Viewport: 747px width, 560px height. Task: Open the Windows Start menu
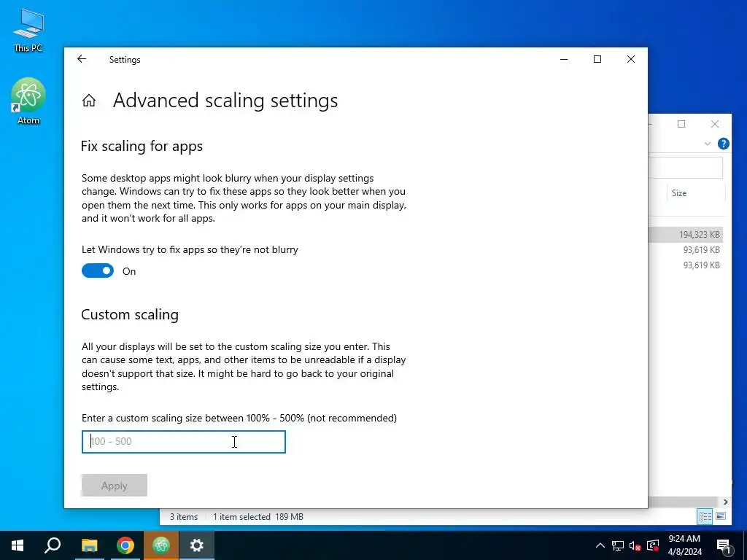tap(18, 545)
